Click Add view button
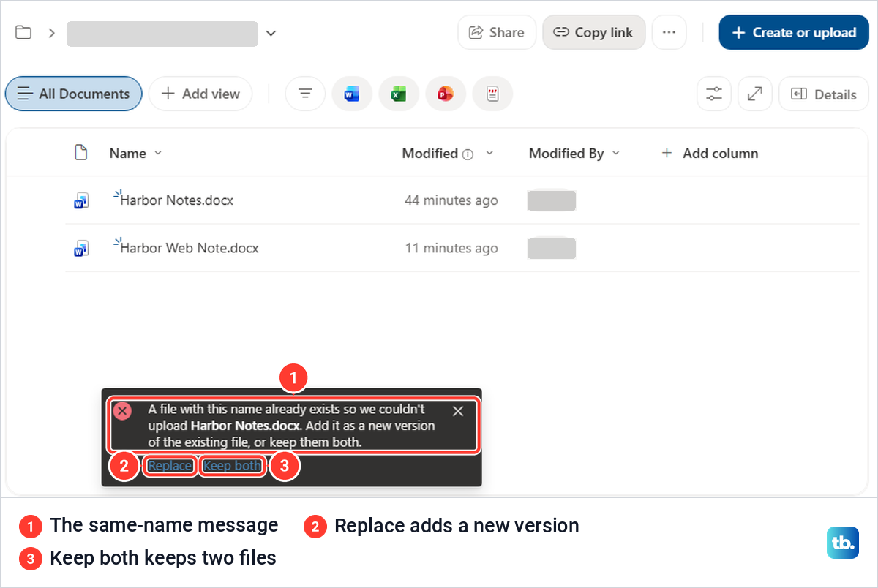This screenshot has width=878, height=588. coord(200,94)
